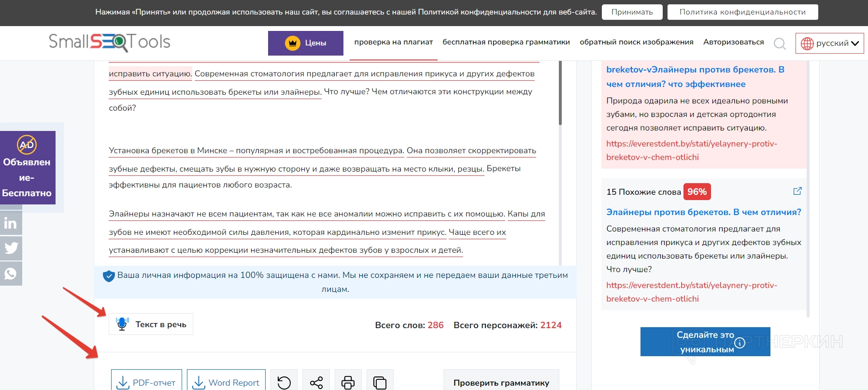The image size is (868, 390).
Task: Click the search magnifier icon in header
Action: (x=779, y=43)
